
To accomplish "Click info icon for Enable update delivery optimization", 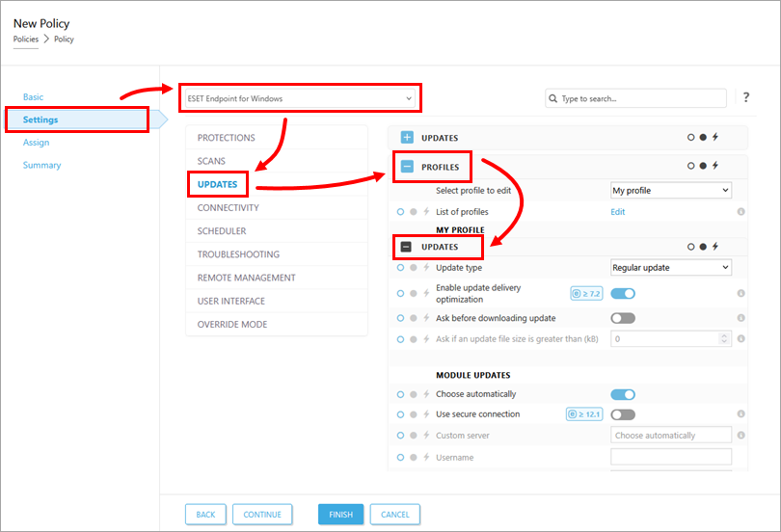I will pyautogui.click(x=741, y=294).
